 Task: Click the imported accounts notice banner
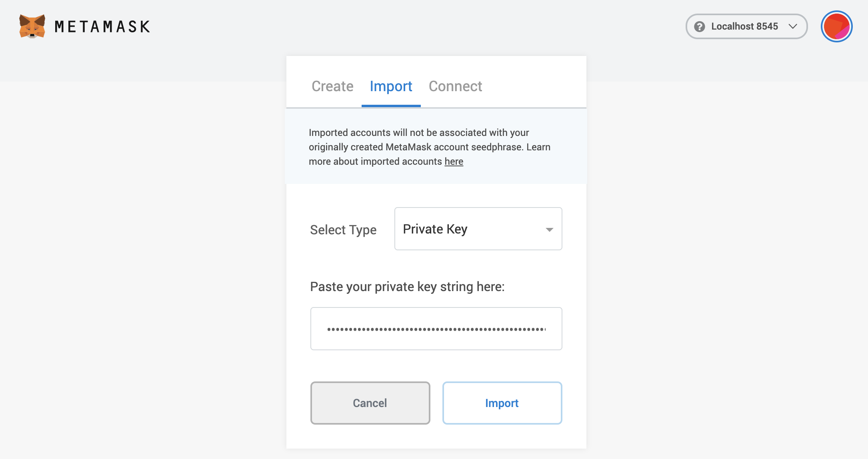436,146
